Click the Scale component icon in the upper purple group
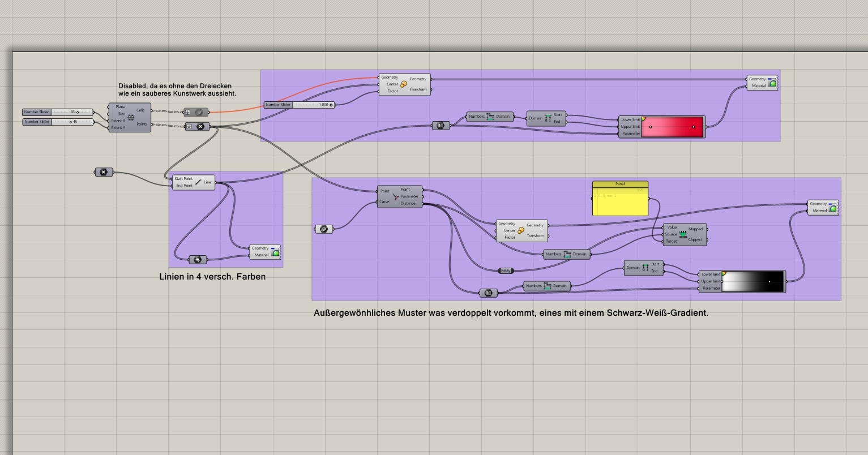 [403, 84]
